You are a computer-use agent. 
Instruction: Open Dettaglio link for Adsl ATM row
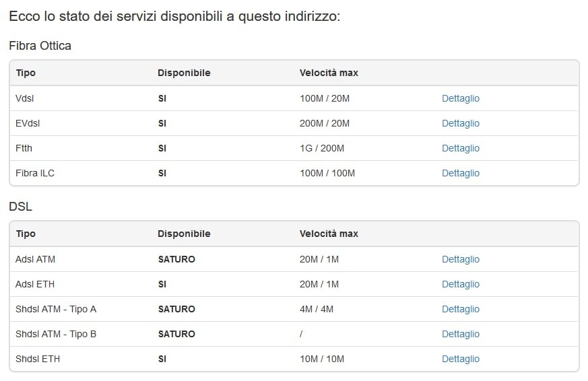click(461, 259)
